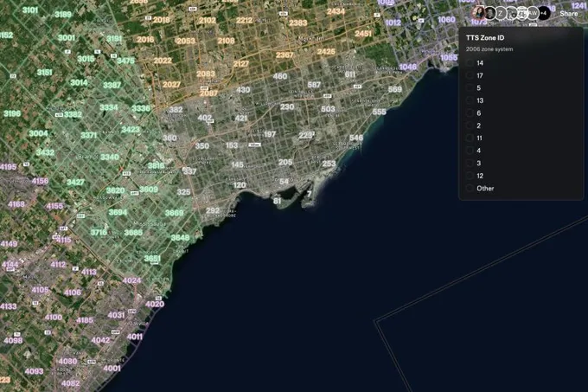Click zone label 1060 on the map
The width and height of the screenshot is (588, 392).
[x=446, y=20]
